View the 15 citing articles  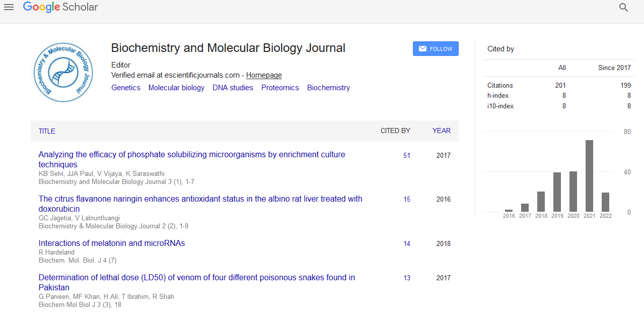pos(407,200)
